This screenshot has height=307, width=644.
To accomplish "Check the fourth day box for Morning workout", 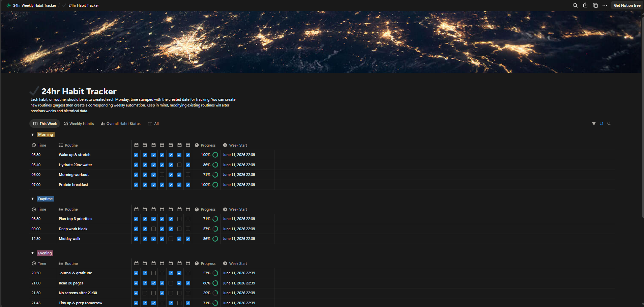I will coord(162,175).
